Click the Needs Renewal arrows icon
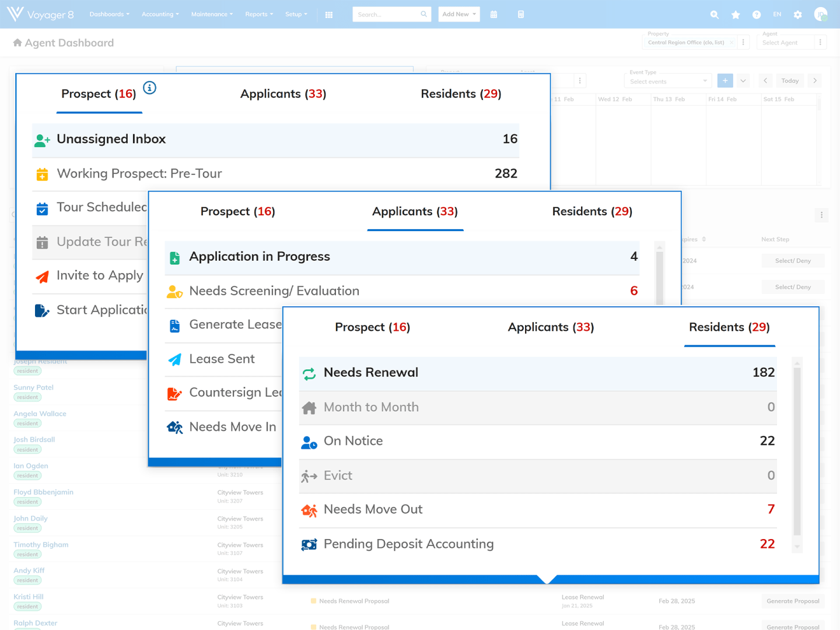Screen dimensions: 840x630 click(x=309, y=373)
